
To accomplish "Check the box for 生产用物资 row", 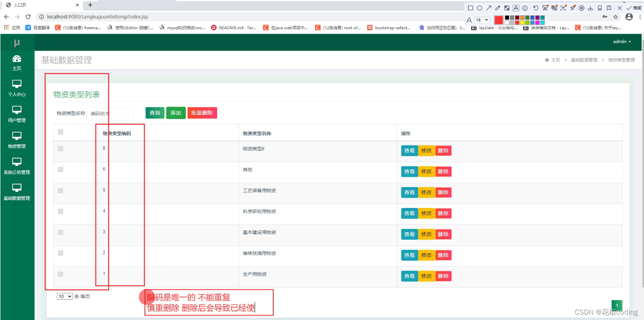I will click(x=61, y=274).
